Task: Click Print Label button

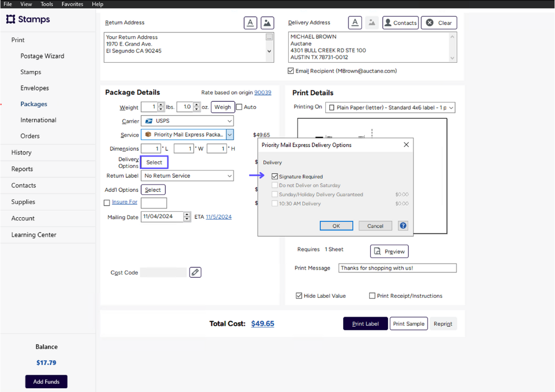Action: [x=365, y=323]
